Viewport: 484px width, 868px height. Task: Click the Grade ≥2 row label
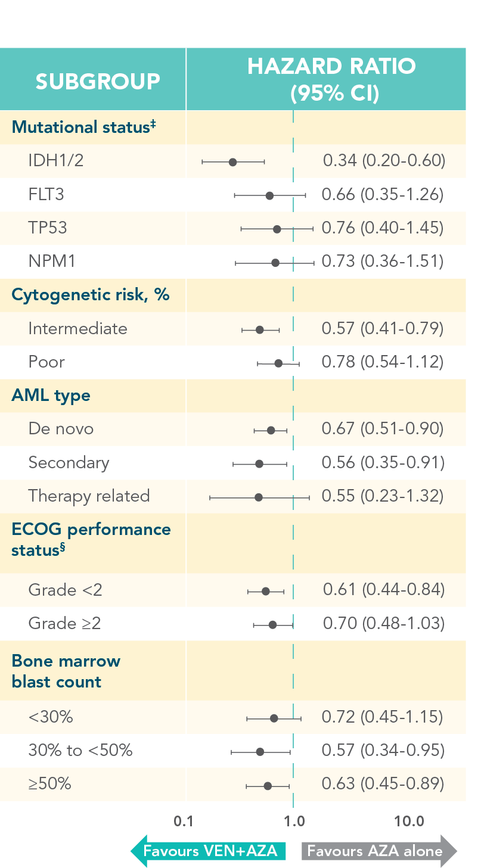[64, 624]
